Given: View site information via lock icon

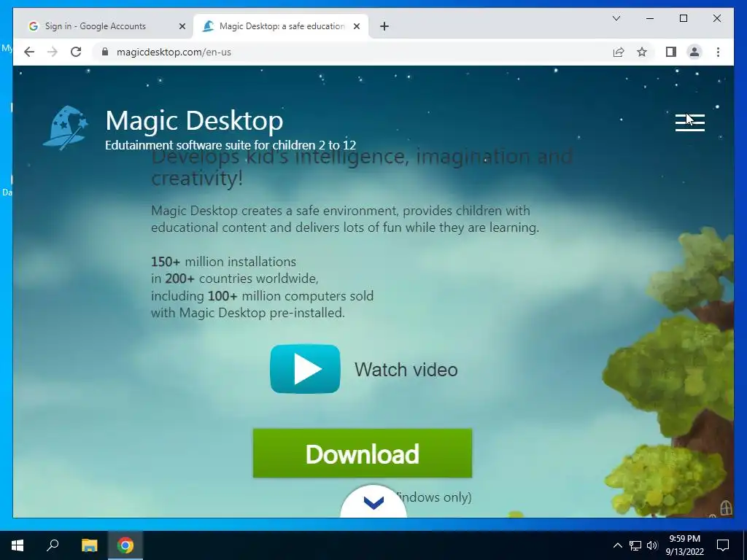Looking at the screenshot, I should [x=105, y=52].
